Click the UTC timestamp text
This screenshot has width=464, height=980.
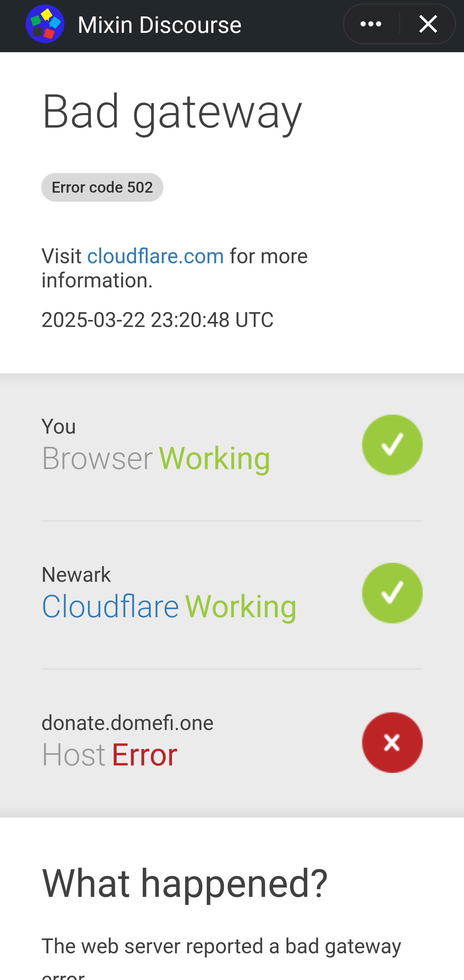point(157,320)
